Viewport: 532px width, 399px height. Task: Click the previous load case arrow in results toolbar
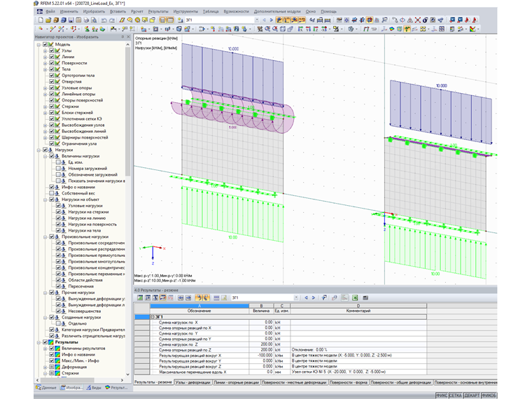(306, 297)
